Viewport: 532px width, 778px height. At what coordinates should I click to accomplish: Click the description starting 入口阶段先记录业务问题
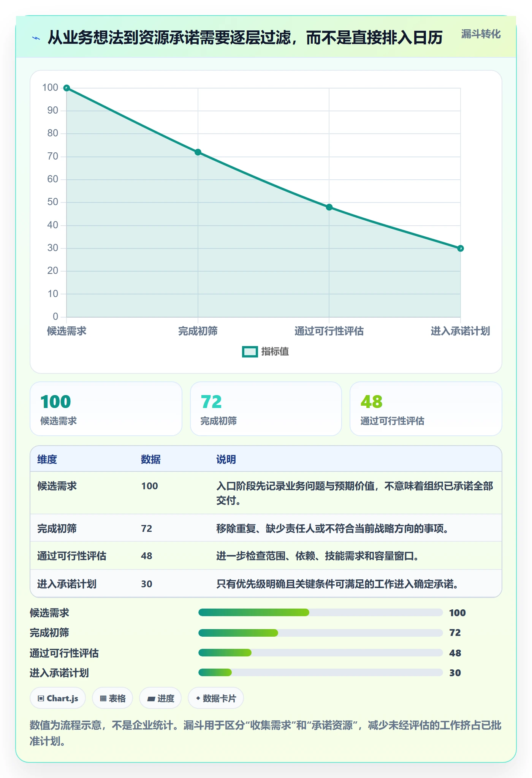pos(355,493)
